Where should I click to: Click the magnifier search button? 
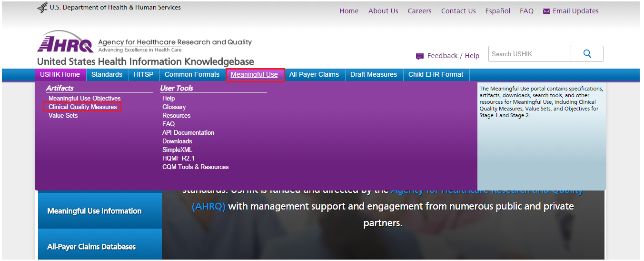(x=587, y=54)
